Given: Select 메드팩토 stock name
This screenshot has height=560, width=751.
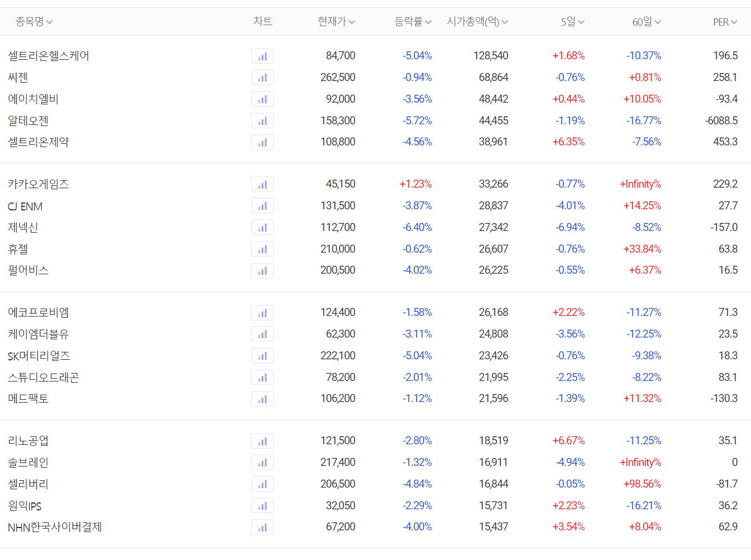Looking at the screenshot, I should (28, 399).
